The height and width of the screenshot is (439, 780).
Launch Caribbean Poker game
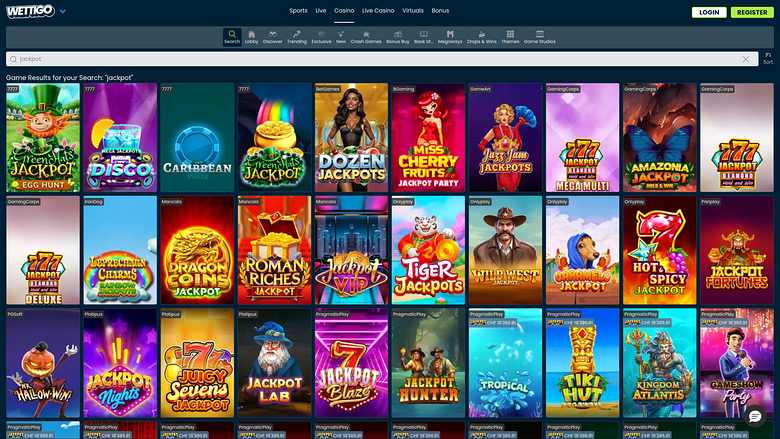pyautogui.click(x=197, y=138)
